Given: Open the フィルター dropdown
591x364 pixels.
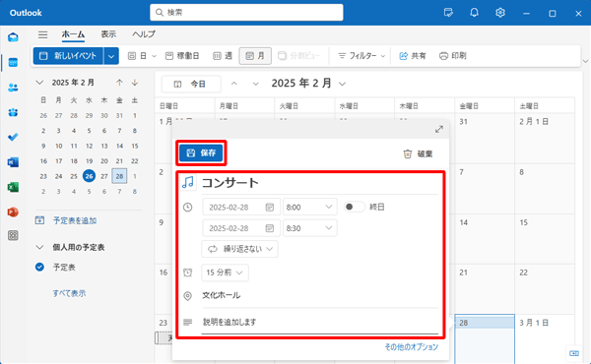Looking at the screenshot, I should 361,56.
